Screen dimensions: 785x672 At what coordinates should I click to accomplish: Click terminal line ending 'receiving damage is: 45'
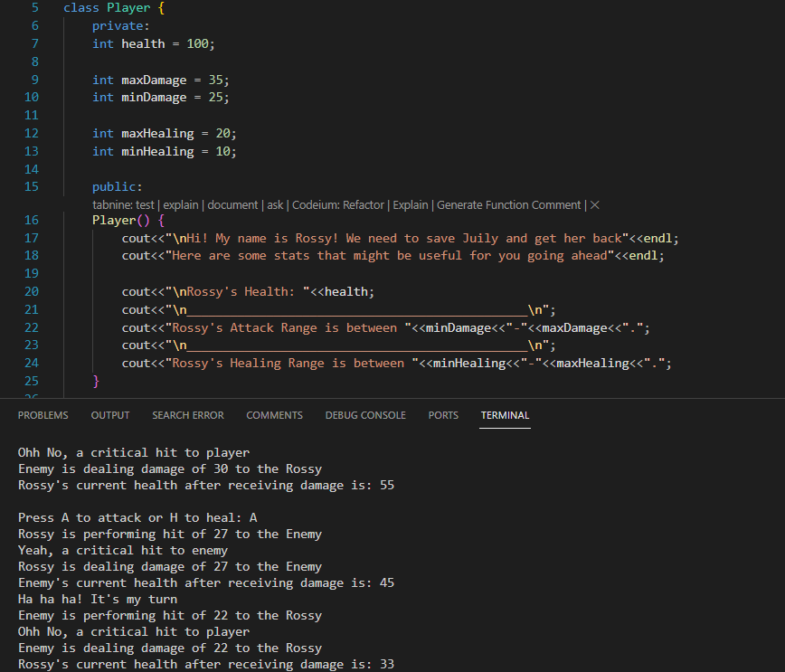point(206,582)
